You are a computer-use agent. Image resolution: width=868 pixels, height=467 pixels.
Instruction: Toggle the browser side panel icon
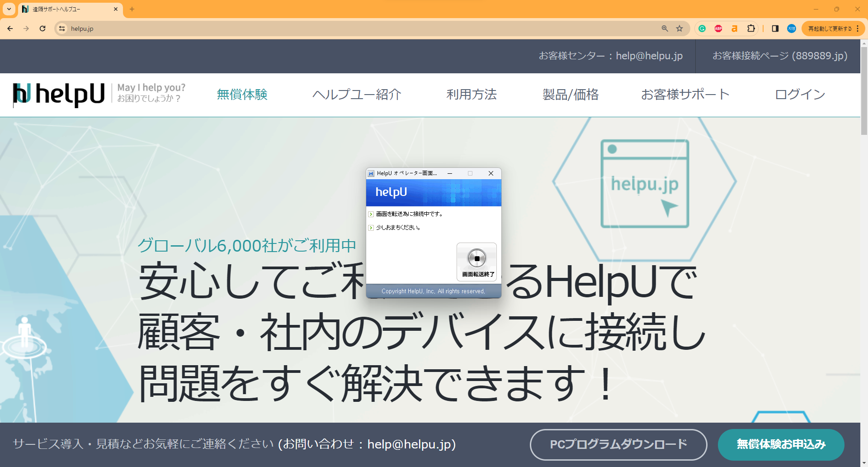(x=775, y=29)
